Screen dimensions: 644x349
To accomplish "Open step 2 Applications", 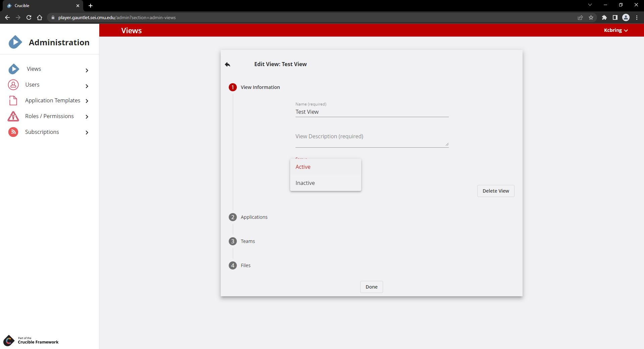I will coord(254,217).
